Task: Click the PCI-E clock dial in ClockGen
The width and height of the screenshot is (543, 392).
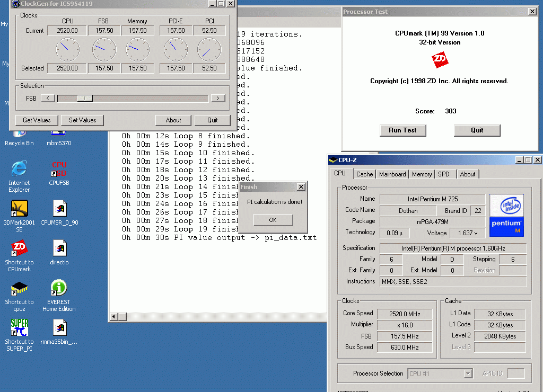Action: (x=176, y=49)
